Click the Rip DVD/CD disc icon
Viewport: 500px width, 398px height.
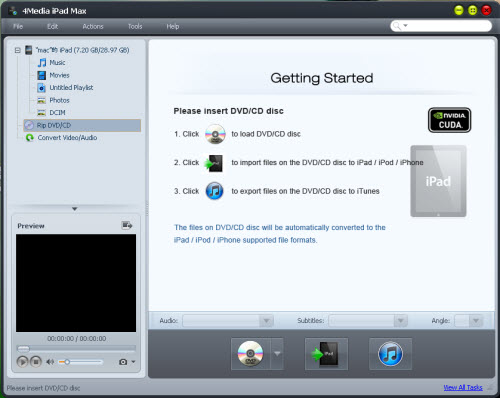(x=29, y=125)
